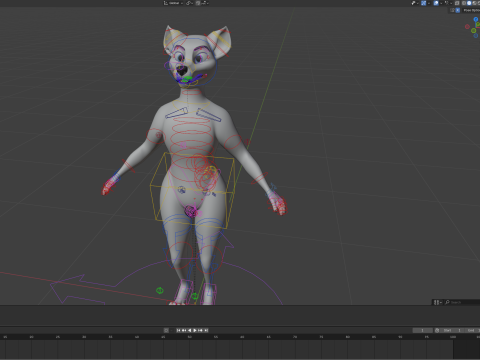
Task: Expand the gizmo options dropdown arrow
Action: tap(429, 3)
